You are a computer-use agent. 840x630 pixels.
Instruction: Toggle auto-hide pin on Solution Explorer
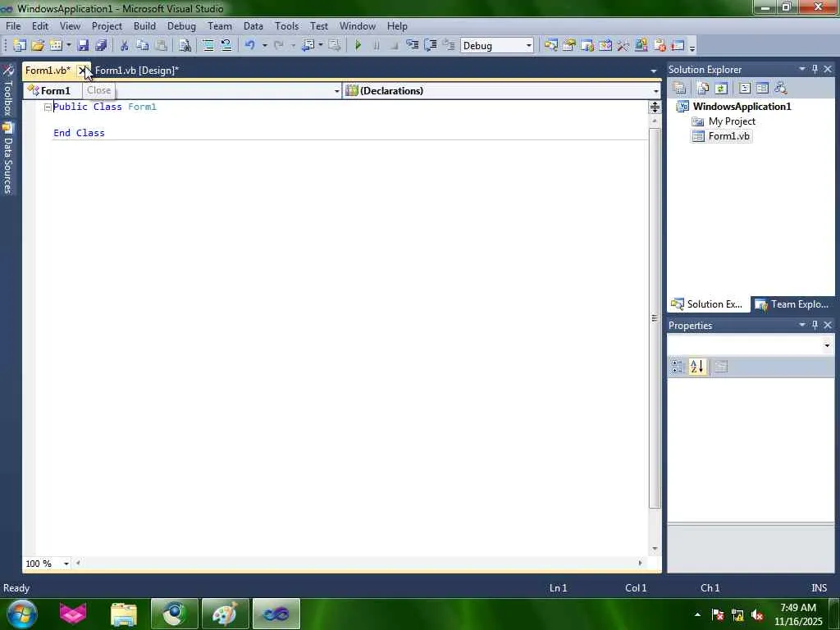tap(815, 69)
